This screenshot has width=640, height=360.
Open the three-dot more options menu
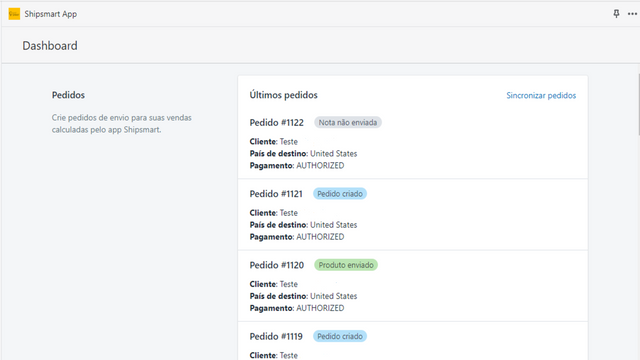pos(632,14)
